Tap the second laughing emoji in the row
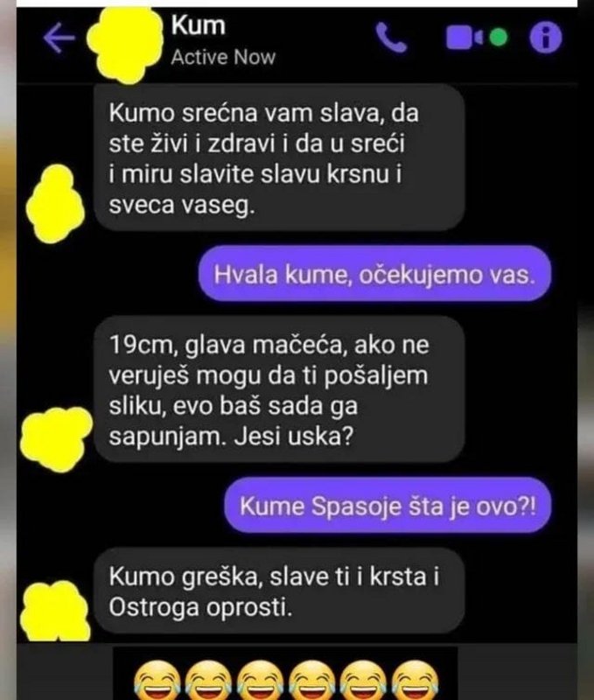This screenshot has height=700, width=594. tap(208, 681)
